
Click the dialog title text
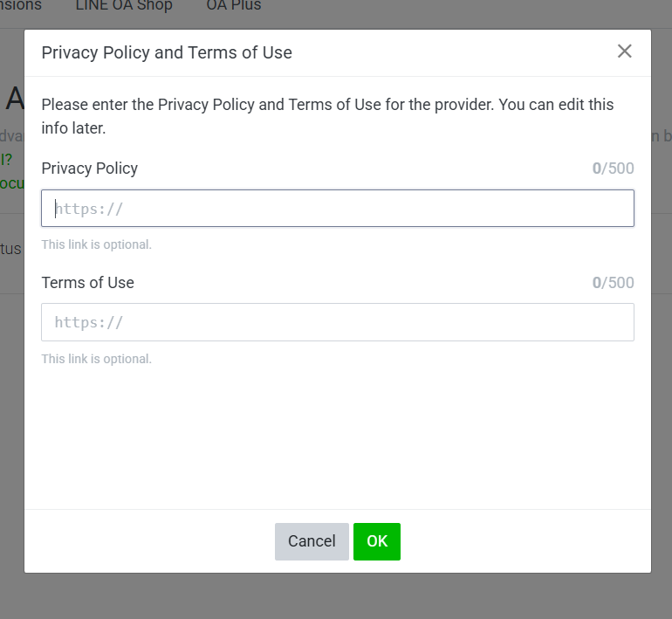point(167,52)
